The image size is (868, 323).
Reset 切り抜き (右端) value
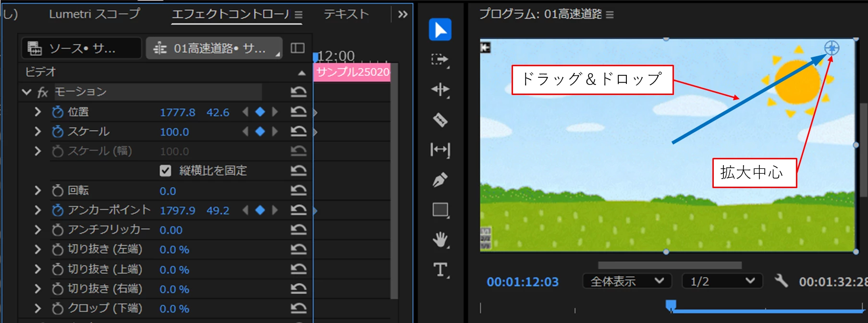298,289
